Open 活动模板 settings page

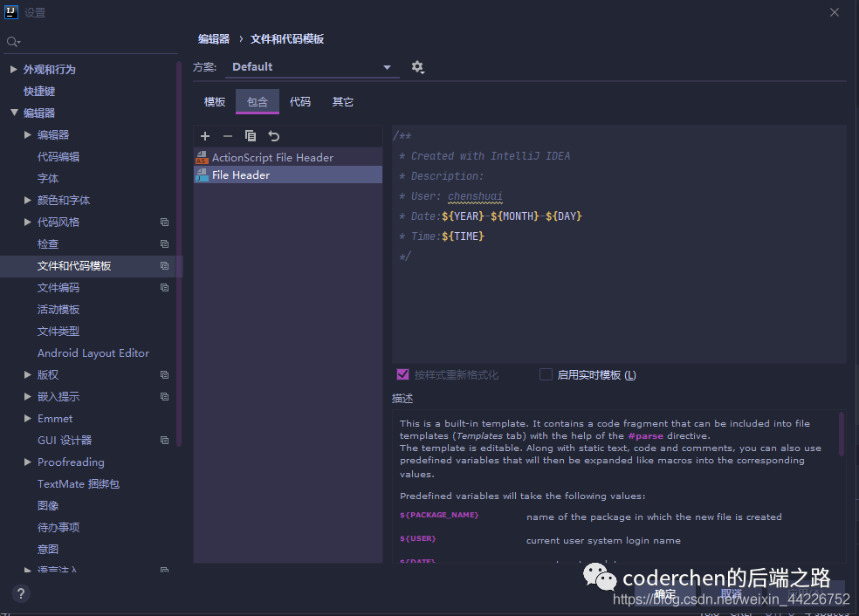point(58,310)
